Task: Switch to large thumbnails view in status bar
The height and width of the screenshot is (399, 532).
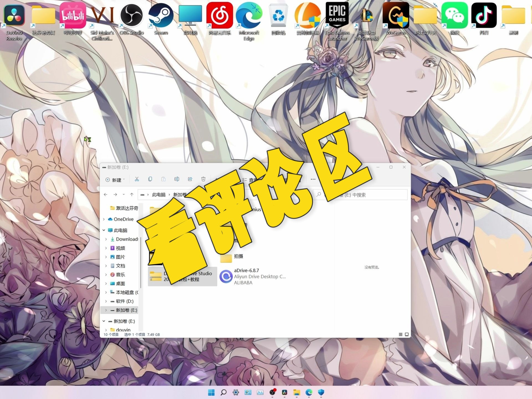Action: [x=407, y=334]
